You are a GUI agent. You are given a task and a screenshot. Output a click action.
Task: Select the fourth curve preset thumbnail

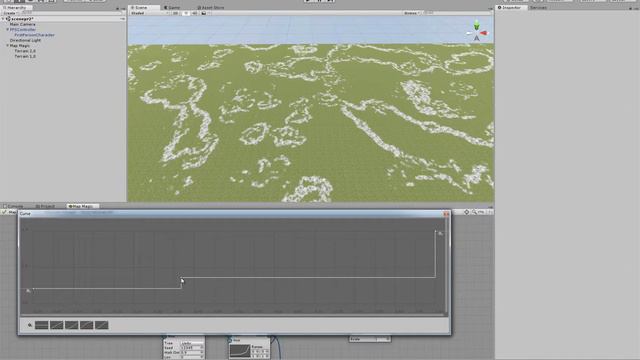pos(87,325)
